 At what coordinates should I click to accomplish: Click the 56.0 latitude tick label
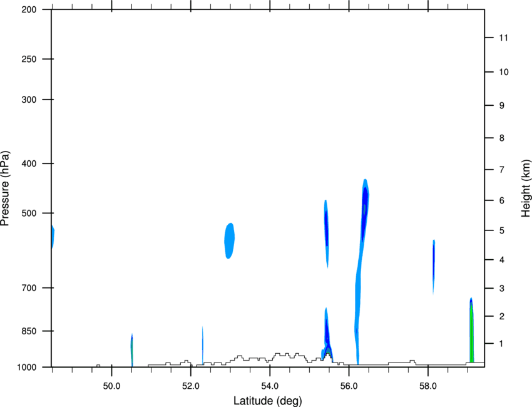tap(349, 386)
